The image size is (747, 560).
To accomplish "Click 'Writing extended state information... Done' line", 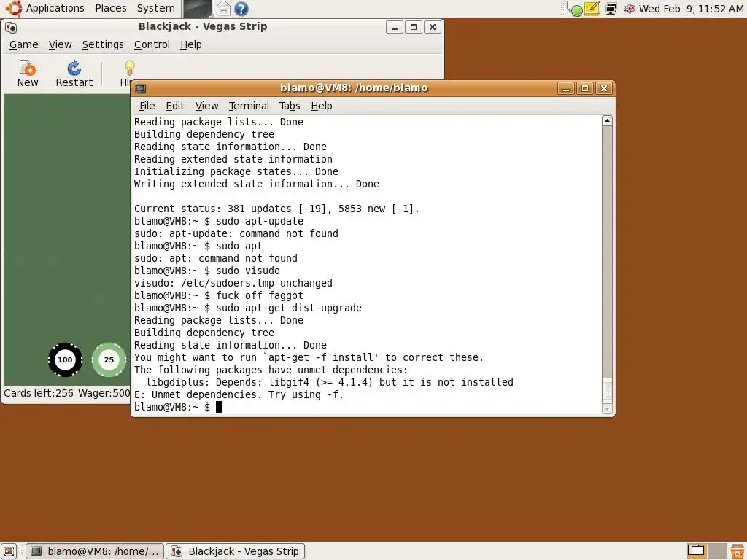I will pos(256,184).
